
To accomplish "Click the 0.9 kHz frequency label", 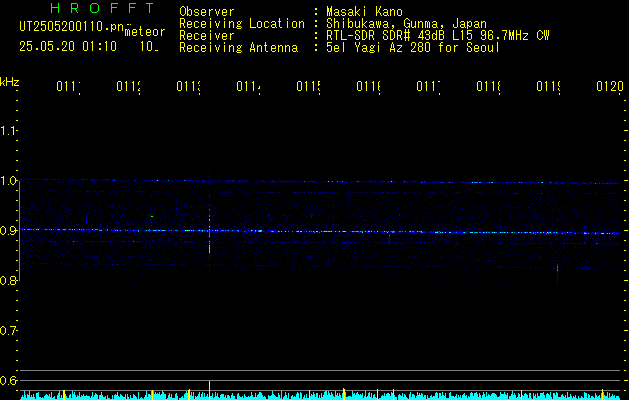I will point(8,231).
